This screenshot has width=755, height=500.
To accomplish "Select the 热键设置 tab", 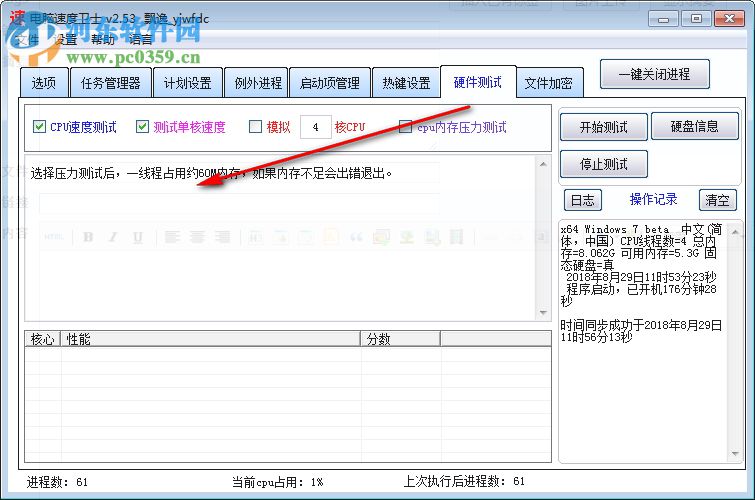I will (x=406, y=83).
